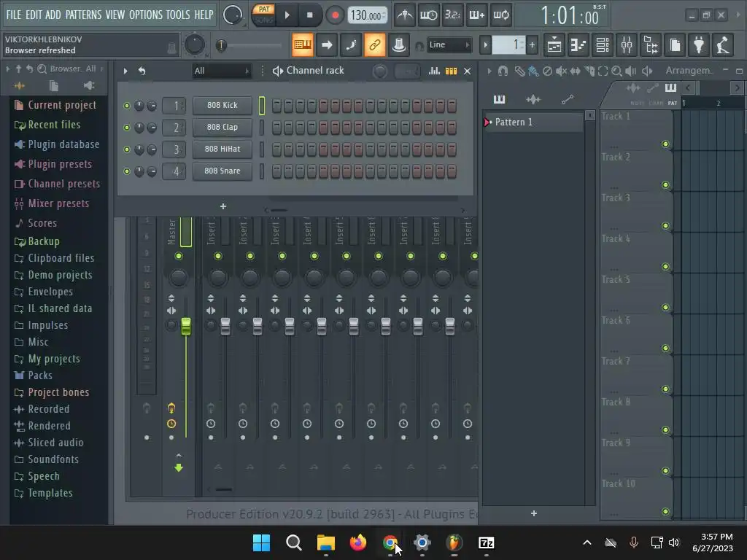The image size is (747, 560).
Task: Open Line snap dropdown
Action: 449,45
